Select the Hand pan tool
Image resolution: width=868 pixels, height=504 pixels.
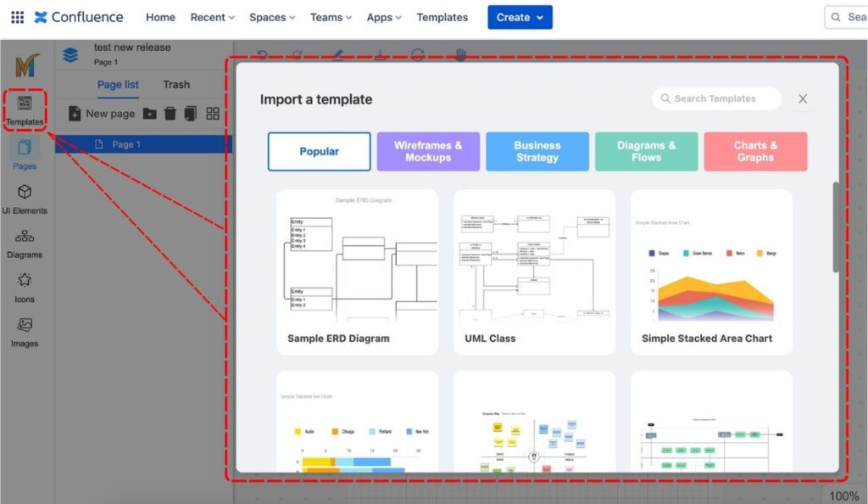point(460,54)
